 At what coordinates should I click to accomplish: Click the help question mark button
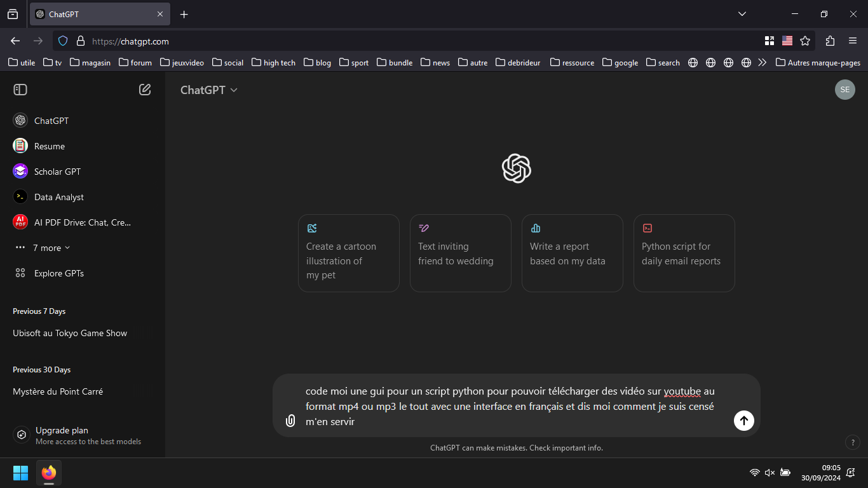[x=853, y=442]
